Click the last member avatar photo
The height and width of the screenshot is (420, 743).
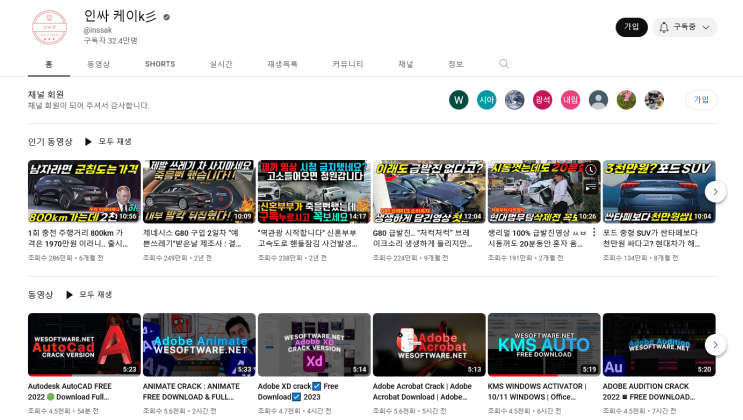(x=654, y=100)
